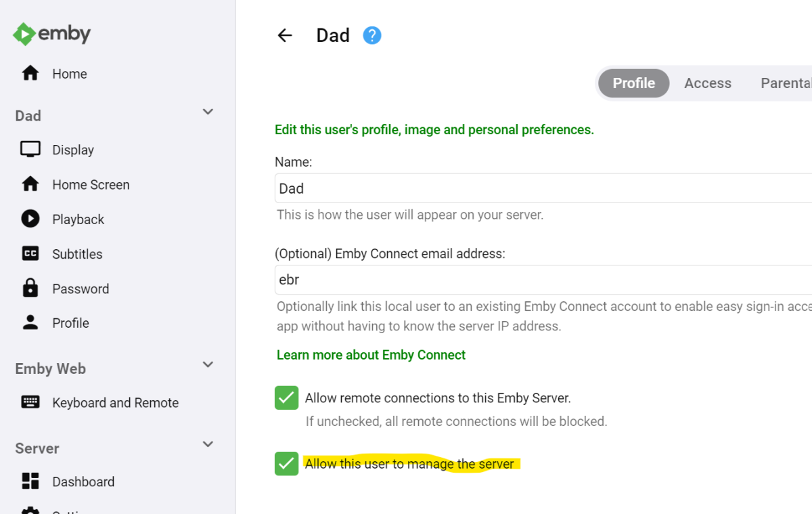Go to Home in the sidebar
Viewport: 812px width, 514px height.
tap(69, 74)
